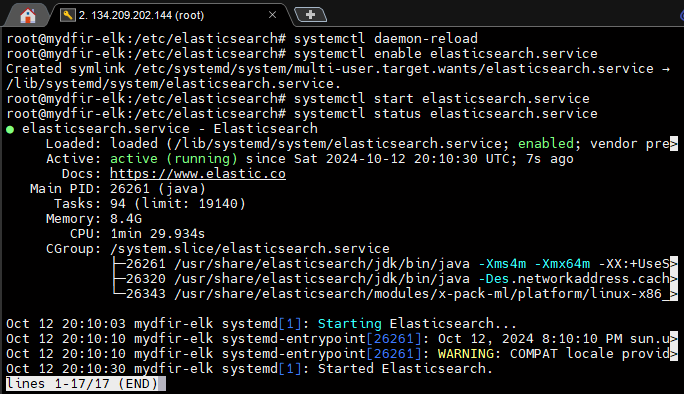684x394 pixels.
Task: Click process 26343 x-pack-ml line in CGroup tree
Action: (395, 294)
